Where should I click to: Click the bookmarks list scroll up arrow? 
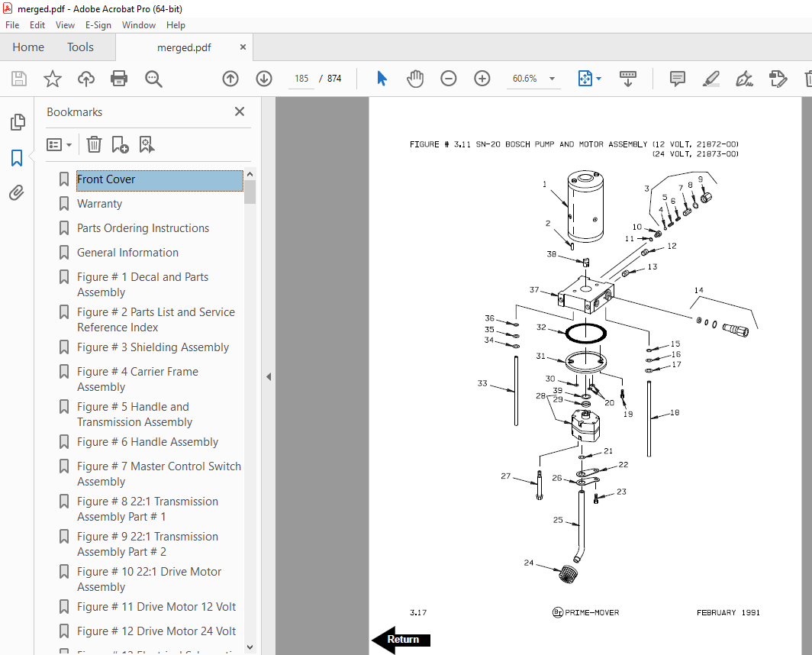click(250, 174)
